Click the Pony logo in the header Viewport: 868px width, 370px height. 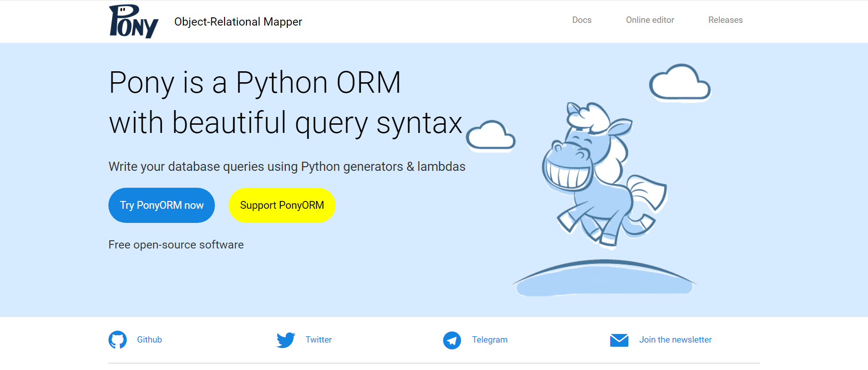134,21
